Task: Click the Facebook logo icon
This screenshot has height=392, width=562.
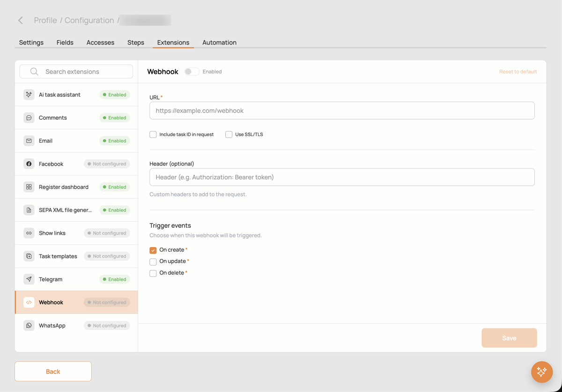Action: point(29,164)
